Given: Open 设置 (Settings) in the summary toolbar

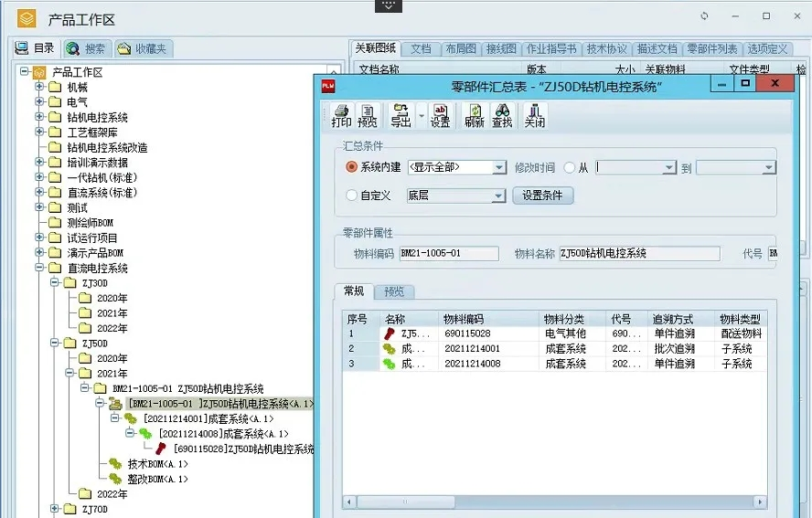Looking at the screenshot, I should pos(440,115).
